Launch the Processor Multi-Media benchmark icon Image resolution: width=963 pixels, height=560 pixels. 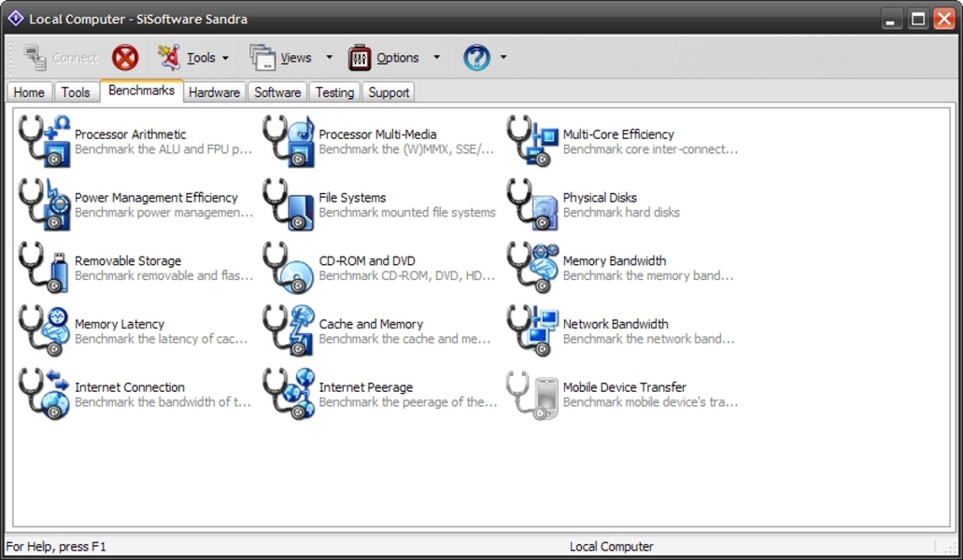289,141
